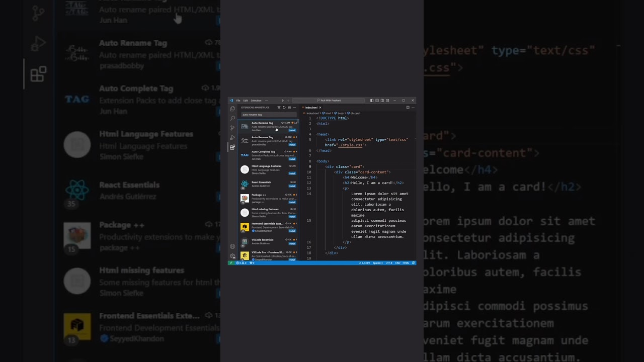The image size is (644, 362).
Task: Select the Extensions view icon
Action: (232, 147)
